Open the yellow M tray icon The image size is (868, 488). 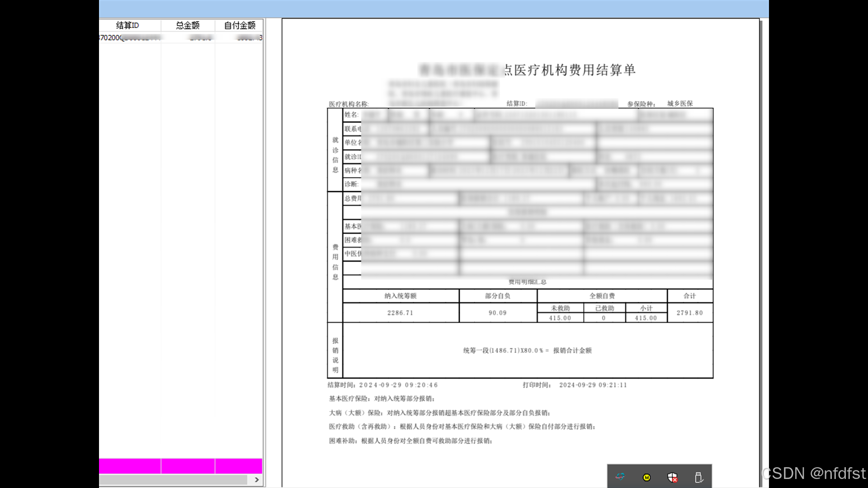click(x=646, y=477)
